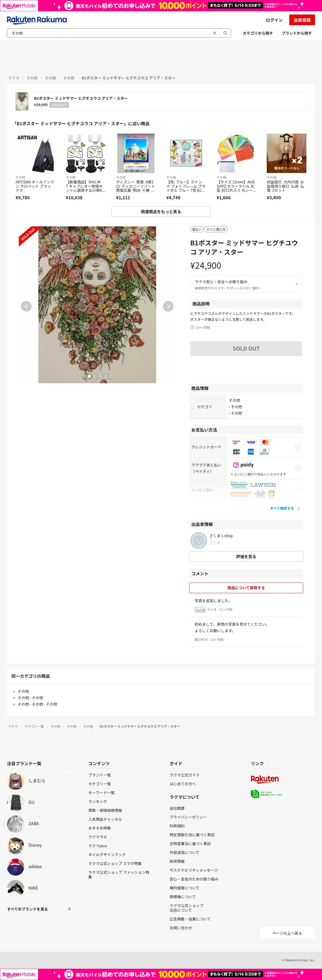Open seller さくま's shop avatar

click(x=198, y=540)
